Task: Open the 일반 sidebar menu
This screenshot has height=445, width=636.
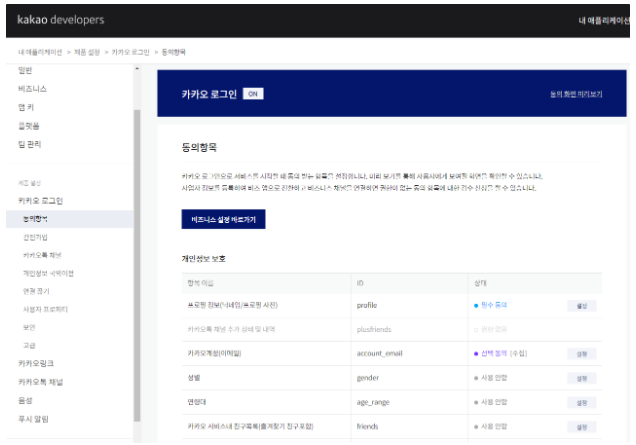Action: click(25, 70)
